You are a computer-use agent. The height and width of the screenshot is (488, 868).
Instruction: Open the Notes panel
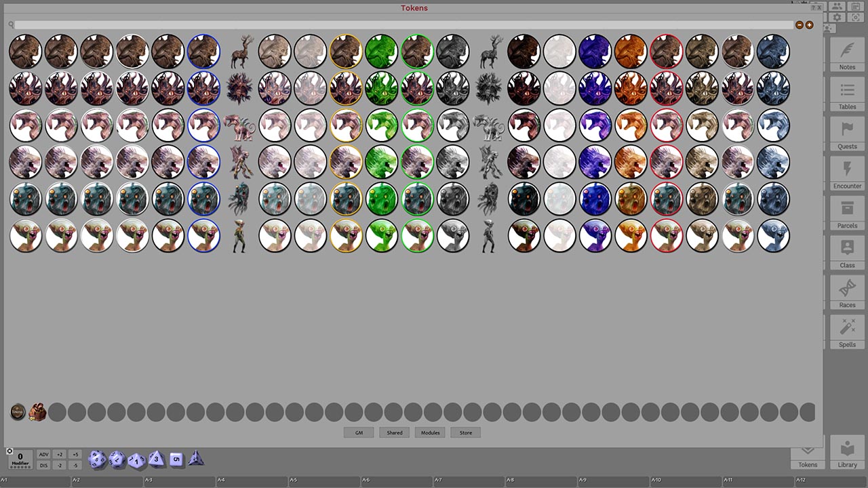[x=846, y=58]
